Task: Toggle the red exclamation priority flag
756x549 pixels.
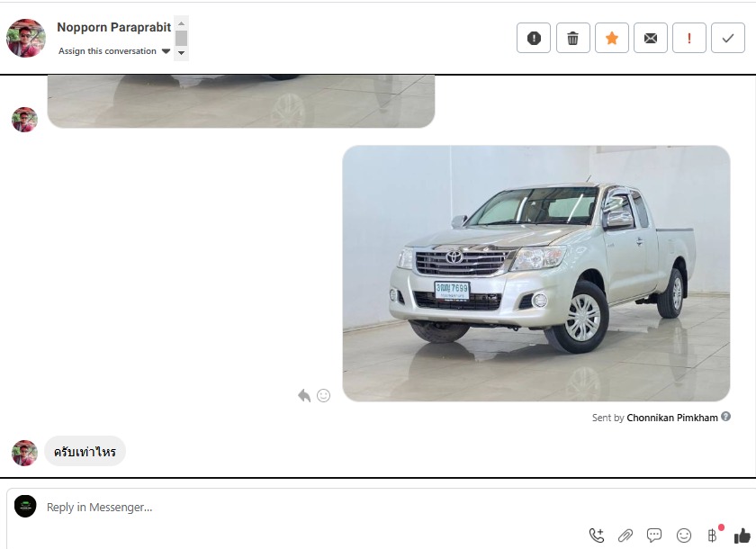Action: (x=689, y=38)
